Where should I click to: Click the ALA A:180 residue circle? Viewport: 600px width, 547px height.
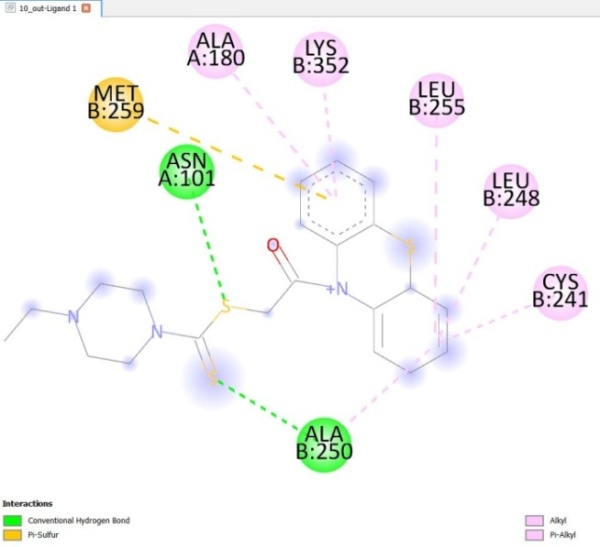[x=219, y=50]
